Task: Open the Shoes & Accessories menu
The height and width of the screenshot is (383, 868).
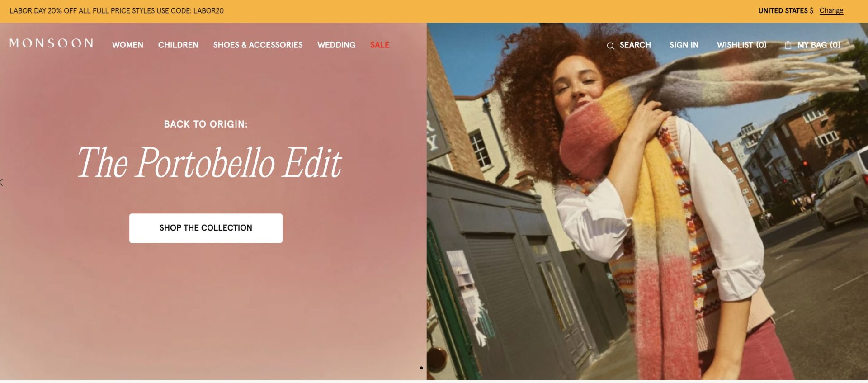Action: pyautogui.click(x=258, y=45)
